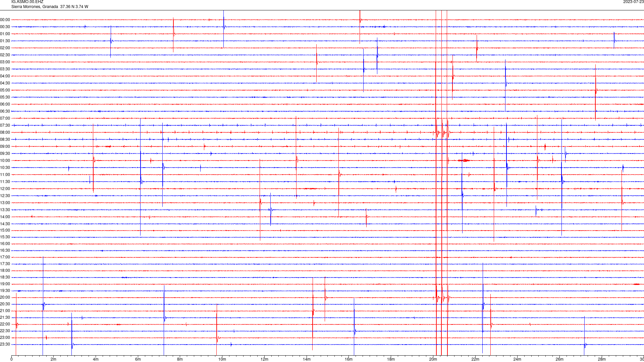Click the 10m tick label on time axis
This screenshot has height=362, width=644.
[x=222, y=359]
